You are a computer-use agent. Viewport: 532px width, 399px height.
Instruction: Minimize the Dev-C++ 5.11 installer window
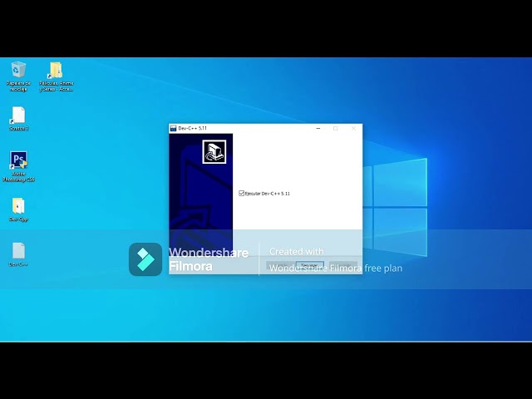point(318,128)
